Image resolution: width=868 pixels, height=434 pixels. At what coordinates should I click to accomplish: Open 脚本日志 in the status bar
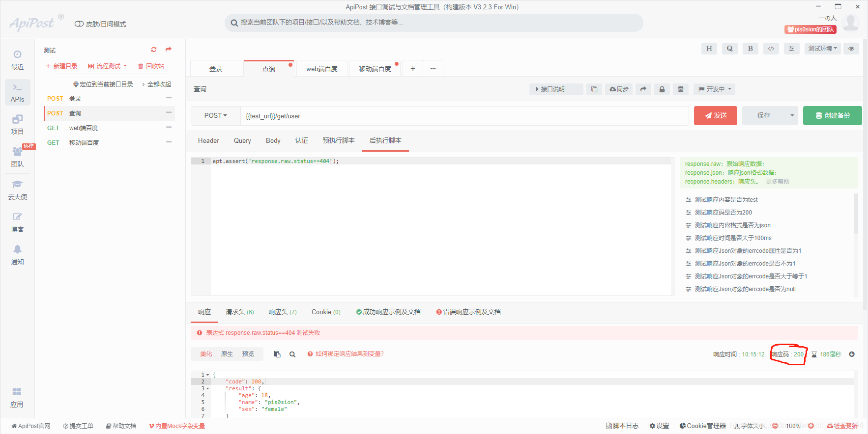tap(622, 426)
